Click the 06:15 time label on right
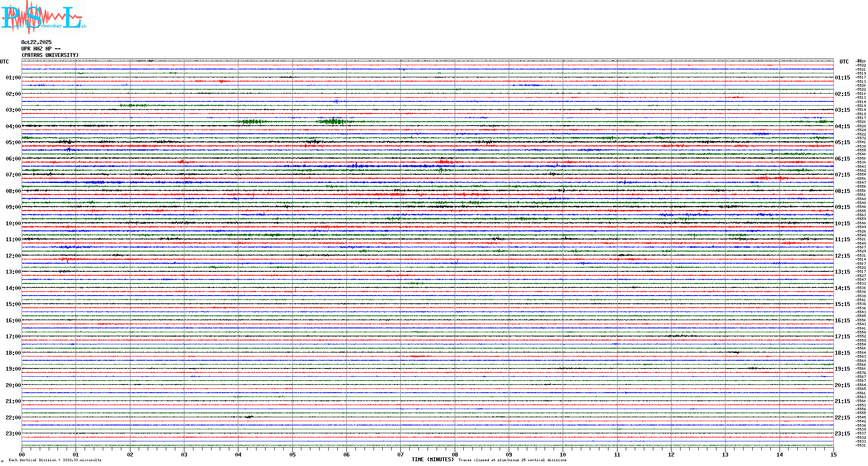Viewport: 868px width, 466px height. point(842,159)
